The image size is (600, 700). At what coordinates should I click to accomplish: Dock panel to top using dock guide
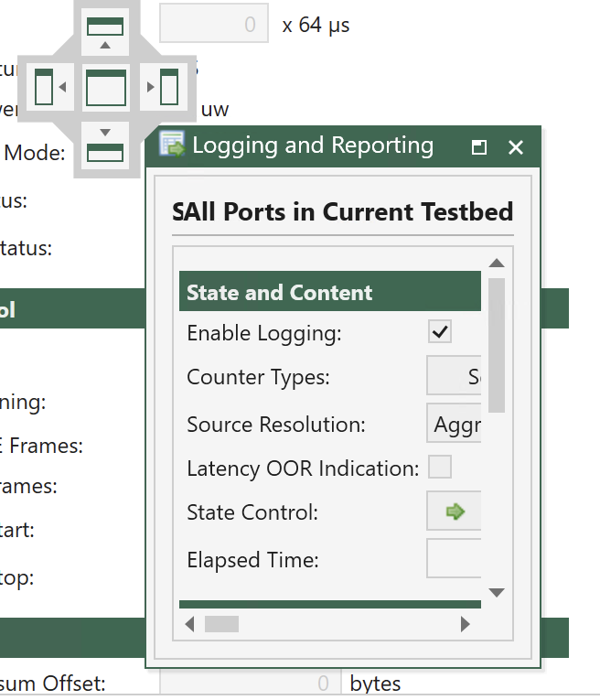point(105,32)
